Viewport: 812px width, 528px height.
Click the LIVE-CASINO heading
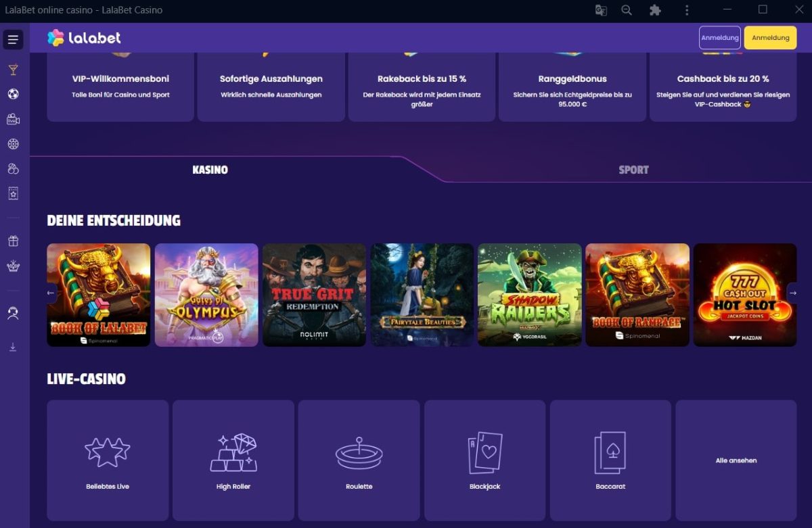tap(86, 379)
